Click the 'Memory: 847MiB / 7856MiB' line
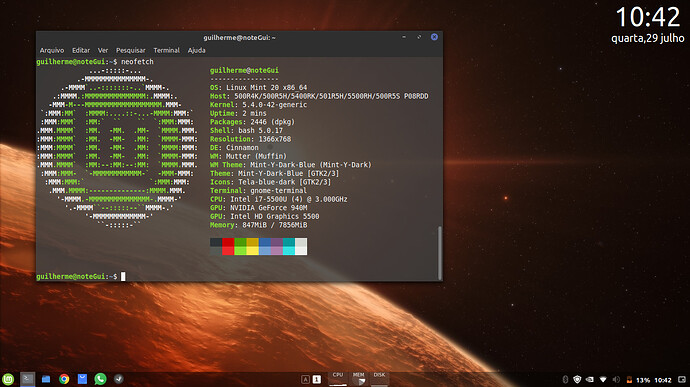Viewport: 690px width, 387px height. click(258, 225)
